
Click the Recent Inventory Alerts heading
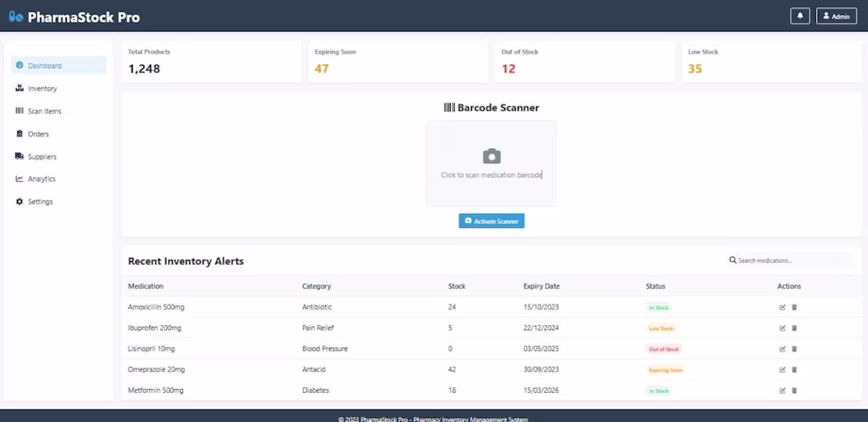coord(186,261)
